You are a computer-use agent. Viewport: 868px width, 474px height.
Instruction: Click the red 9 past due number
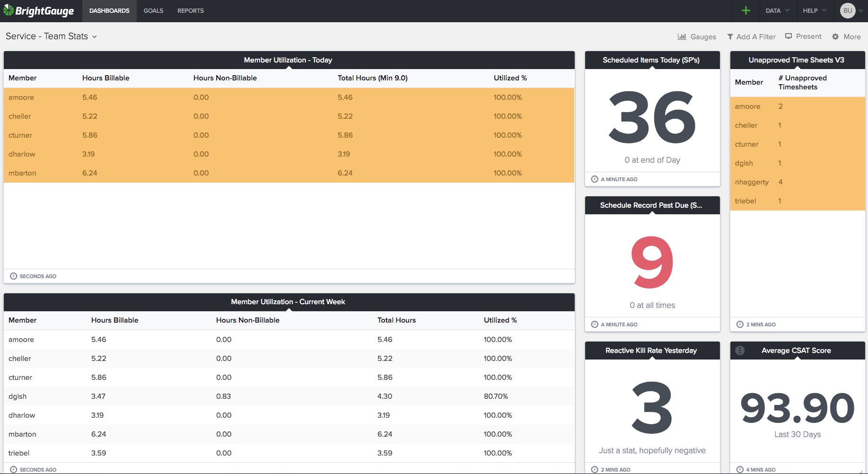click(652, 263)
